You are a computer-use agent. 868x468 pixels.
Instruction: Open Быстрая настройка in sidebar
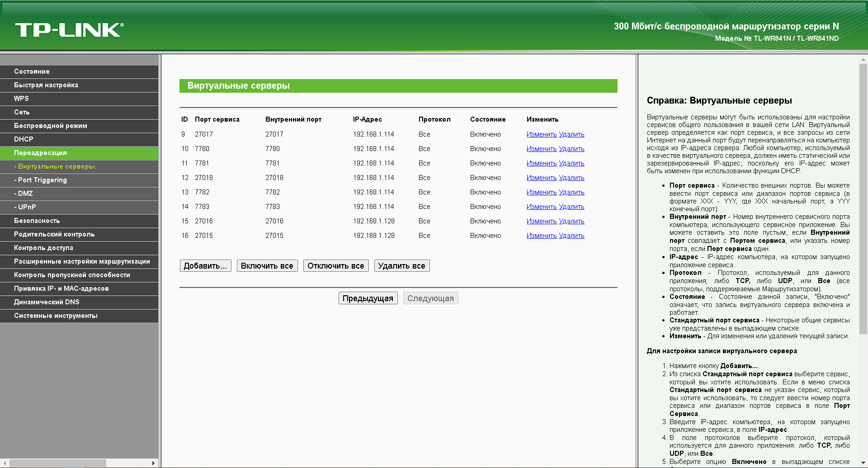point(79,85)
